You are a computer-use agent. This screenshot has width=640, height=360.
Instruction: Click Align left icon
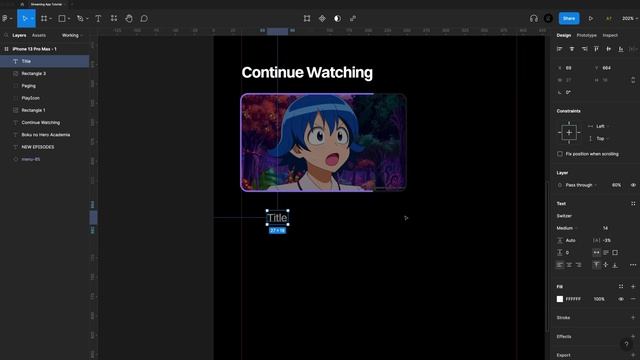pyautogui.click(x=560, y=49)
